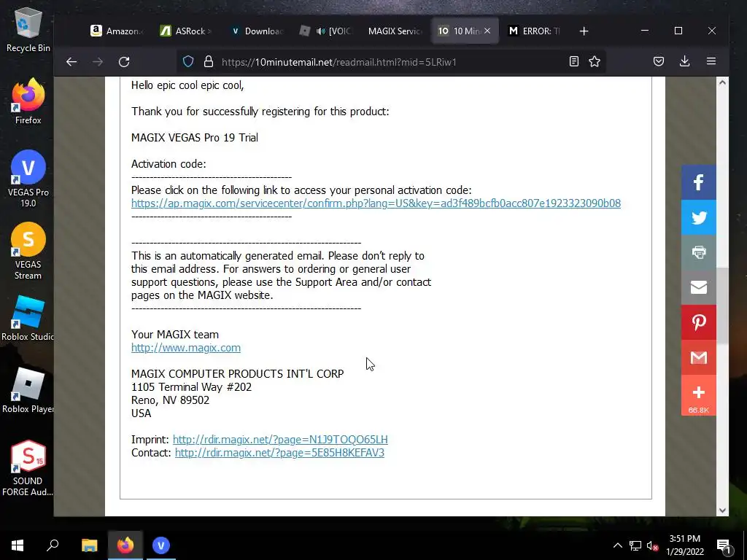
Task: Mute audio on the [VOIC tab
Action: (x=320, y=31)
